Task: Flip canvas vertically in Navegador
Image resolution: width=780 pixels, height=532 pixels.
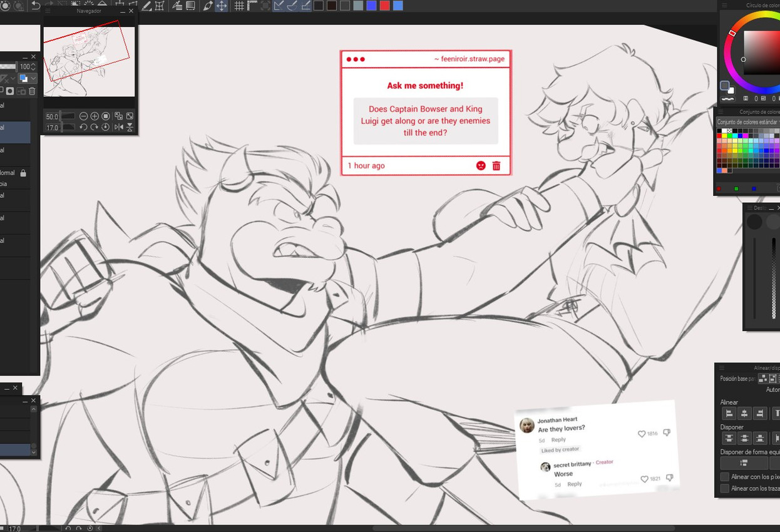Action: click(x=130, y=127)
